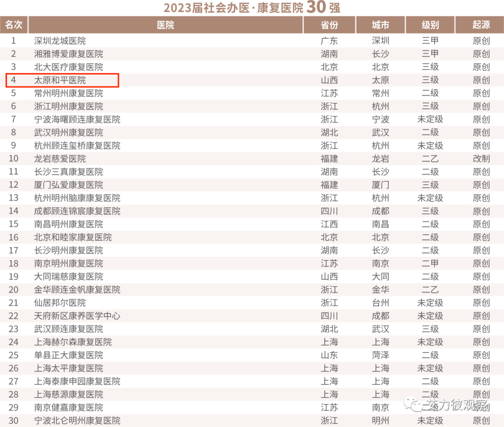Select hospital name 常州明州康复医院
The width and height of the screenshot is (504, 427).
[69, 93]
